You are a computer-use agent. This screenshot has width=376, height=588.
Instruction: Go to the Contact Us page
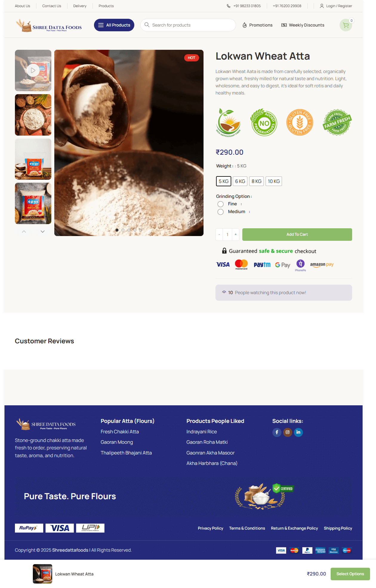52,6
